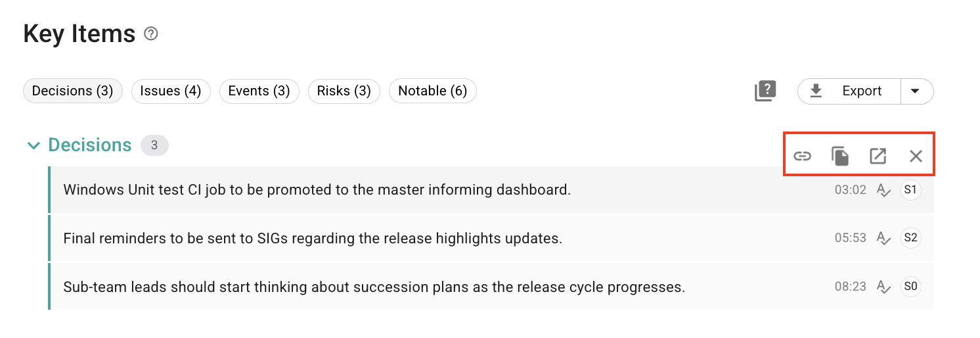This screenshot has height=338, width=980.
Task: Select the Issues (4) filter chip
Action: (x=171, y=91)
